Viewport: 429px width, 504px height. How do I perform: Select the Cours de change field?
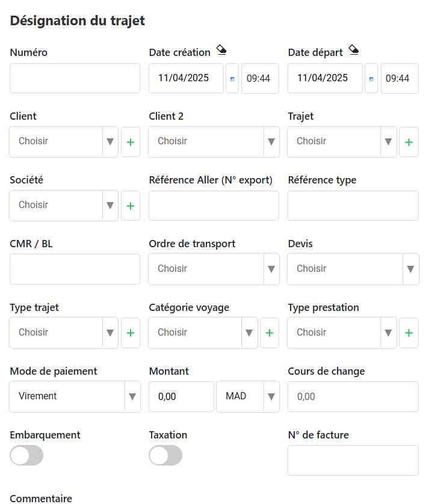point(353,396)
